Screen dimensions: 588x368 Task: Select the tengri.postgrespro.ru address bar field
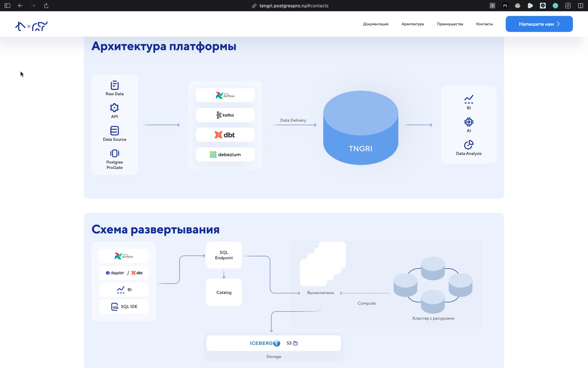(294, 6)
